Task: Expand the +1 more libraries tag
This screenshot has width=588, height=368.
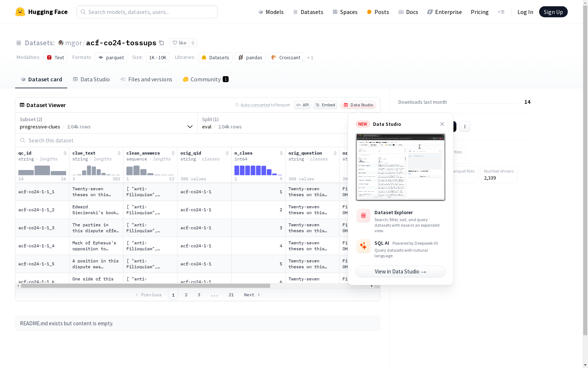Action: tap(310, 57)
